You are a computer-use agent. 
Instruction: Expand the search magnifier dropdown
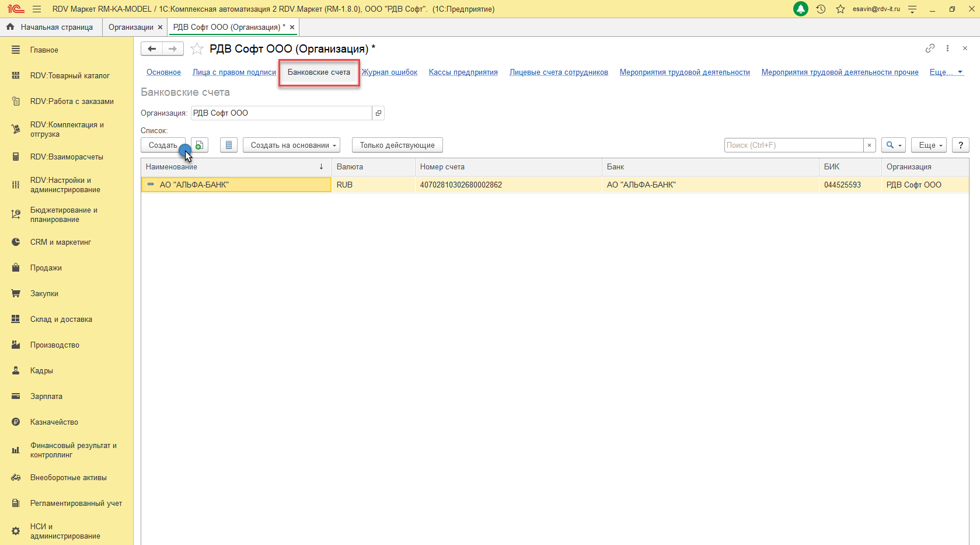pyautogui.click(x=893, y=145)
